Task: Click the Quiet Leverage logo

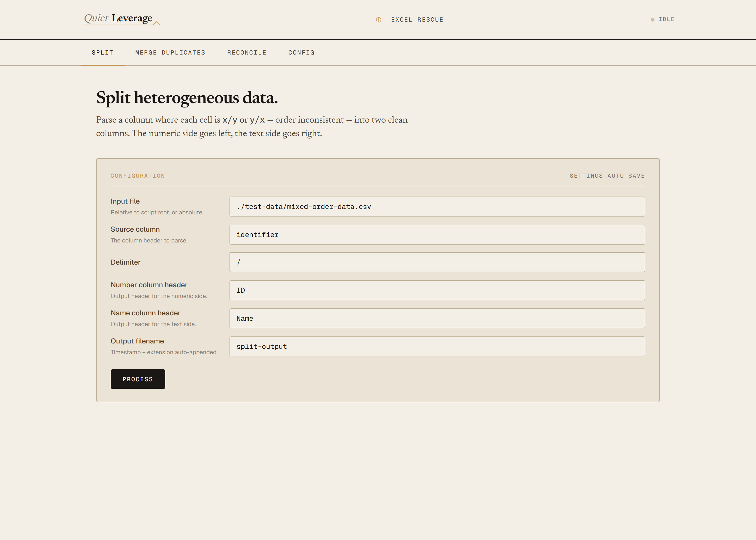Action: [x=121, y=19]
